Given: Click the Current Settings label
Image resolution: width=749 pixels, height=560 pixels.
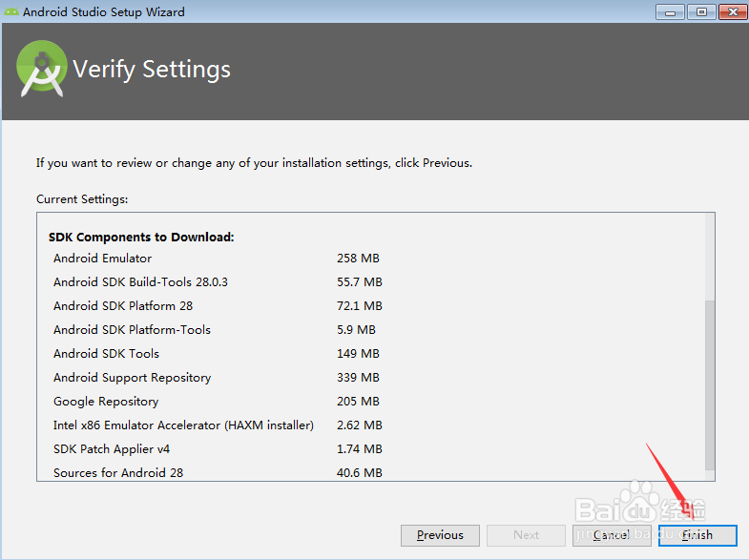Looking at the screenshot, I should pos(82,199).
